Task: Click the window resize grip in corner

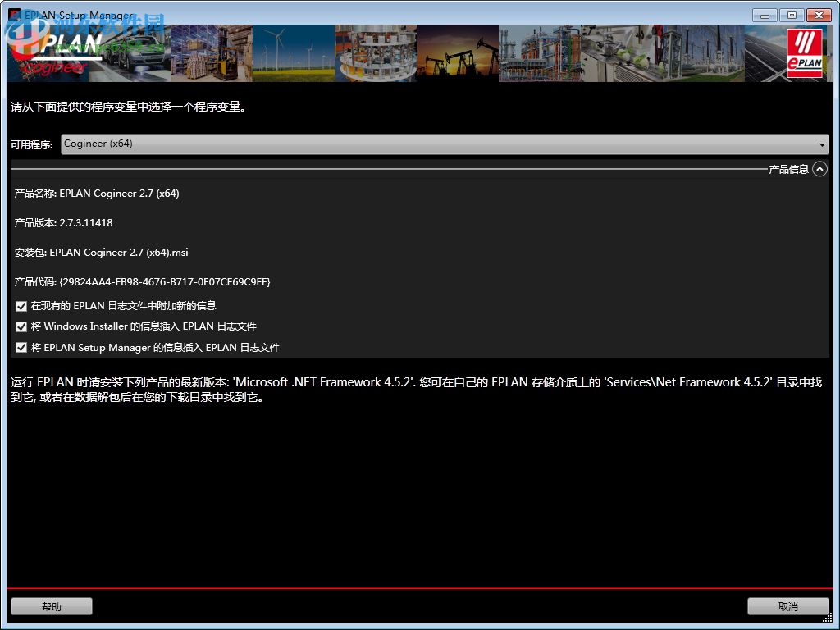Action: (x=828, y=619)
